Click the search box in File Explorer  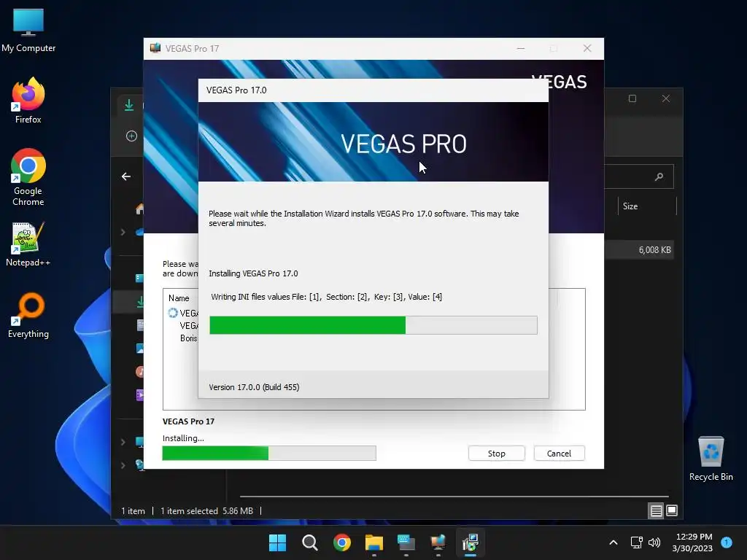pos(639,176)
